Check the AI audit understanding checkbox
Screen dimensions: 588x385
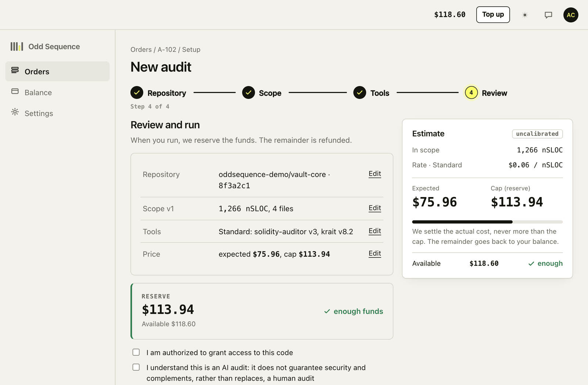[136, 367]
